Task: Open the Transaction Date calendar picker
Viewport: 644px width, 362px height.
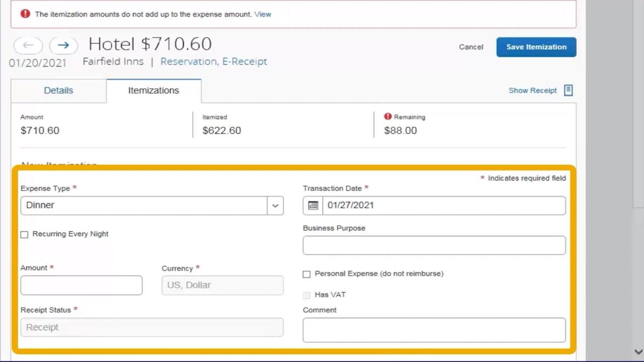Action: pyautogui.click(x=313, y=205)
